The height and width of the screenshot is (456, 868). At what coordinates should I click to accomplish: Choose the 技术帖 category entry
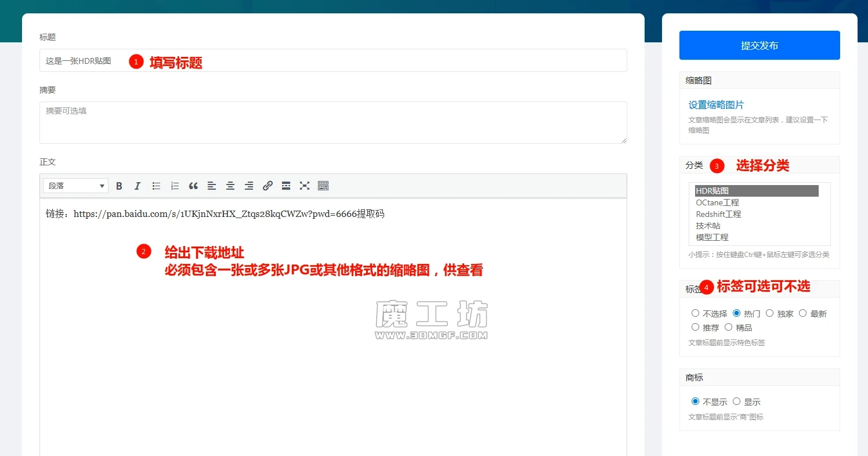pyautogui.click(x=708, y=226)
